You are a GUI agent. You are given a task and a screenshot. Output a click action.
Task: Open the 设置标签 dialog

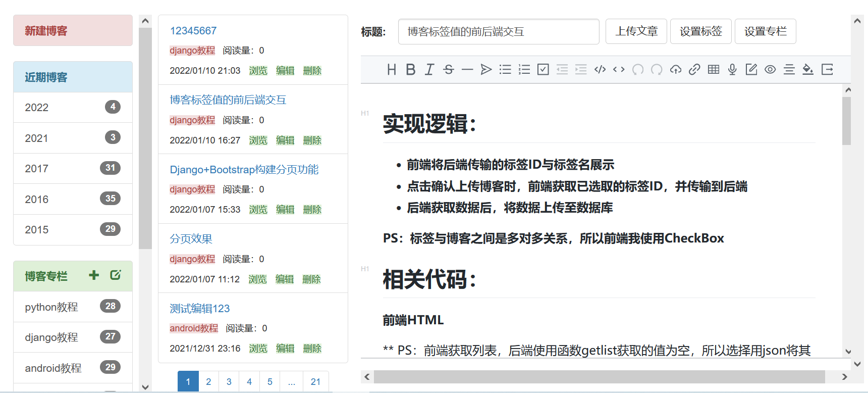pos(701,31)
